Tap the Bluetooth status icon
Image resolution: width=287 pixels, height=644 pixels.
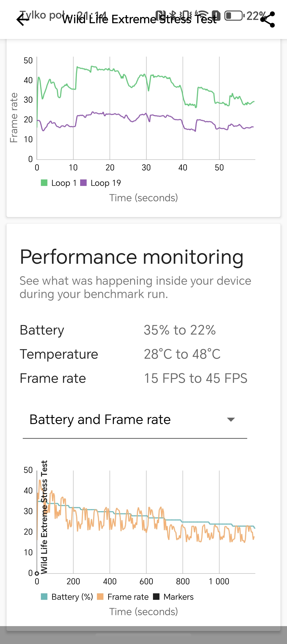[x=172, y=15]
